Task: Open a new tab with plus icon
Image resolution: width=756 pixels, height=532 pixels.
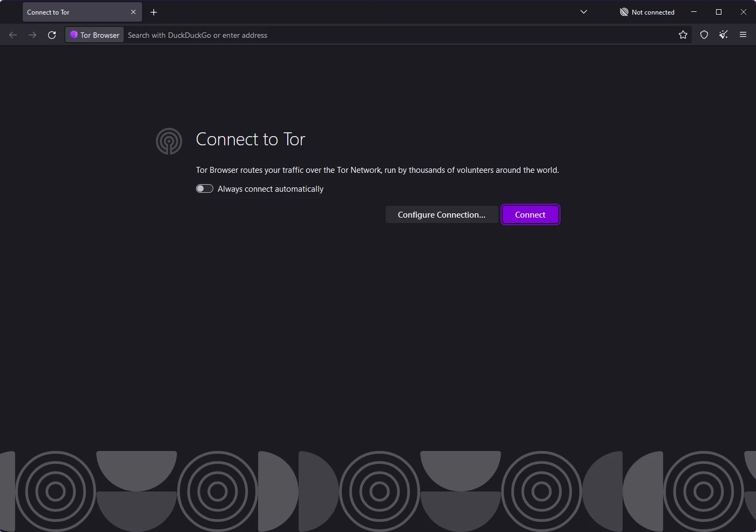Action: point(154,12)
